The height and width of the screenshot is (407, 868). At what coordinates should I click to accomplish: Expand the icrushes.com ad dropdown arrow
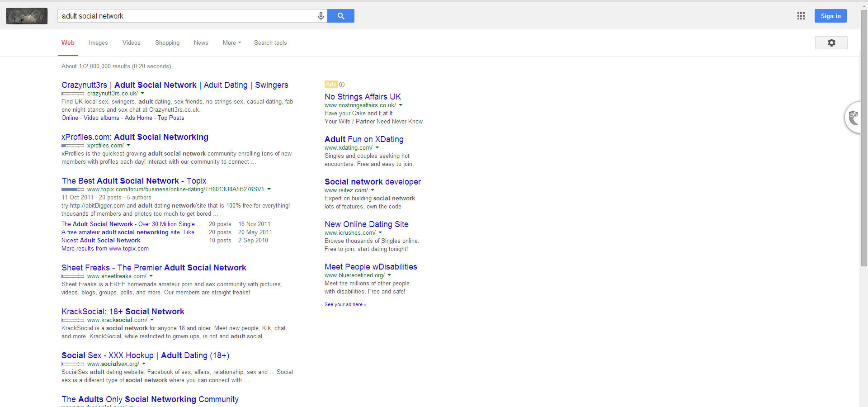(x=380, y=233)
